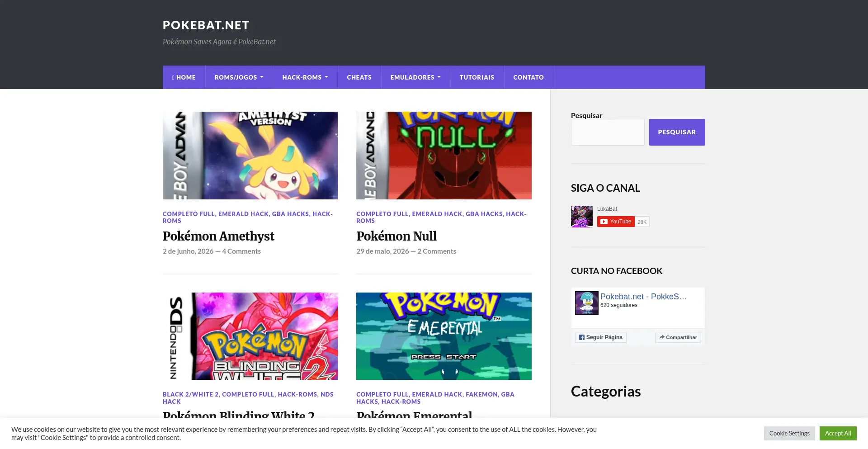This screenshot has width=868, height=449.
Task: Click the LukaBat channel name
Action: tap(607, 209)
